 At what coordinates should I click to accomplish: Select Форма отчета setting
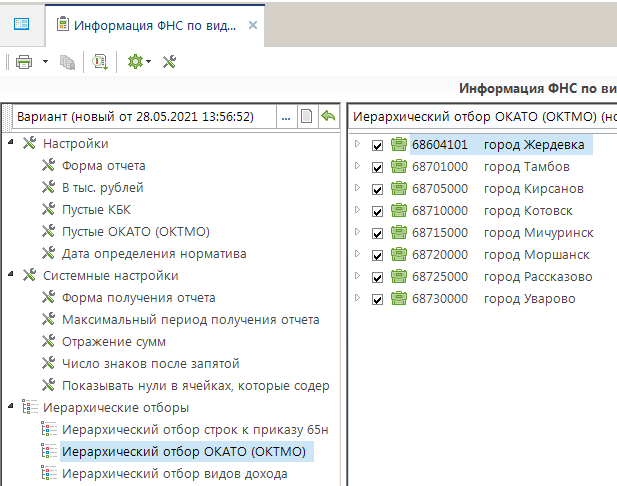pos(103,166)
